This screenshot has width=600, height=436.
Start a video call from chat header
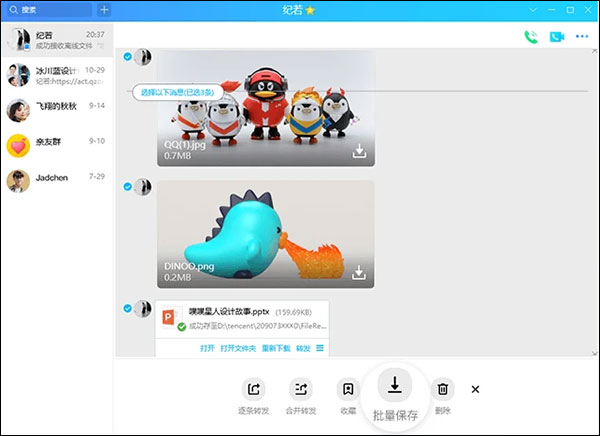556,37
